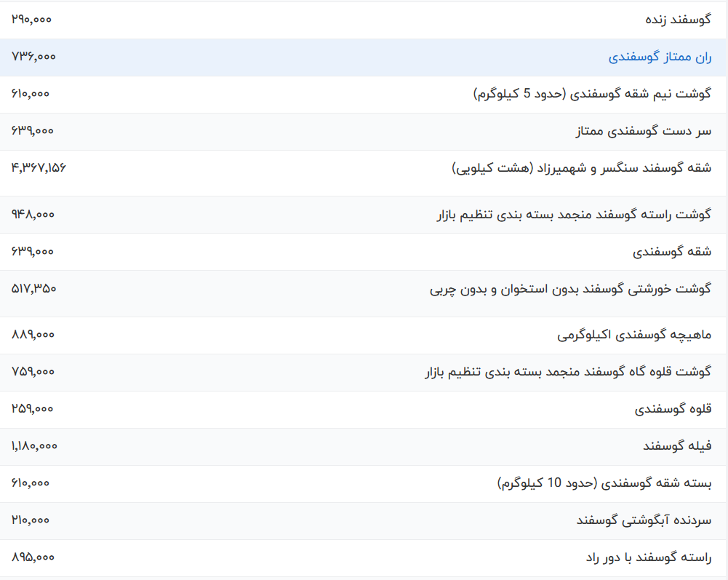Select گوشت خورشتی گوسفند بدون استخوان name
Viewport: 728px width, 580px height.
pyautogui.click(x=570, y=289)
